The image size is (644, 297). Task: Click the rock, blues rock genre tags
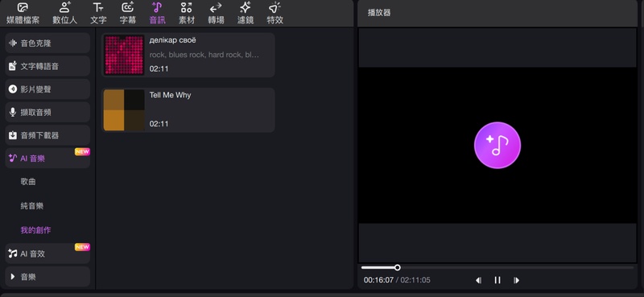(204, 55)
